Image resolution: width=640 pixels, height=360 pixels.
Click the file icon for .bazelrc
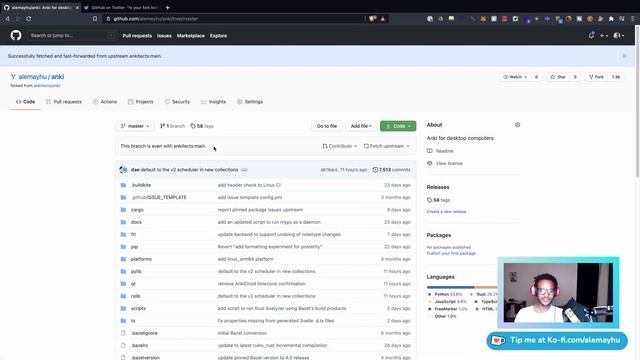point(123,345)
